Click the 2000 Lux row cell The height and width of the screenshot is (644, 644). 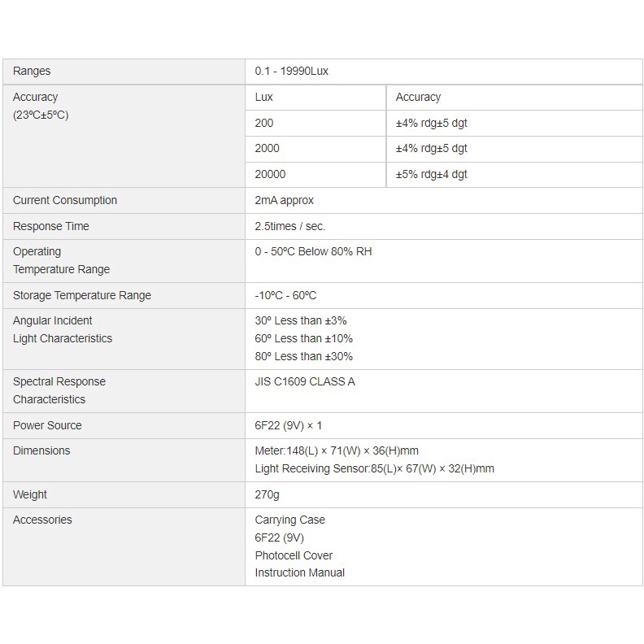[x=268, y=149]
